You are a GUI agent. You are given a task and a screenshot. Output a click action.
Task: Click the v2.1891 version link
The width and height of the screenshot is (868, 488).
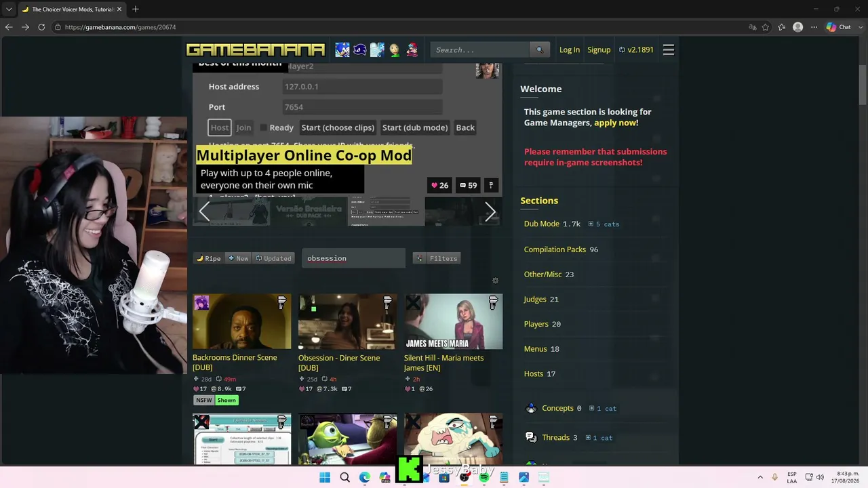click(x=636, y=50)
